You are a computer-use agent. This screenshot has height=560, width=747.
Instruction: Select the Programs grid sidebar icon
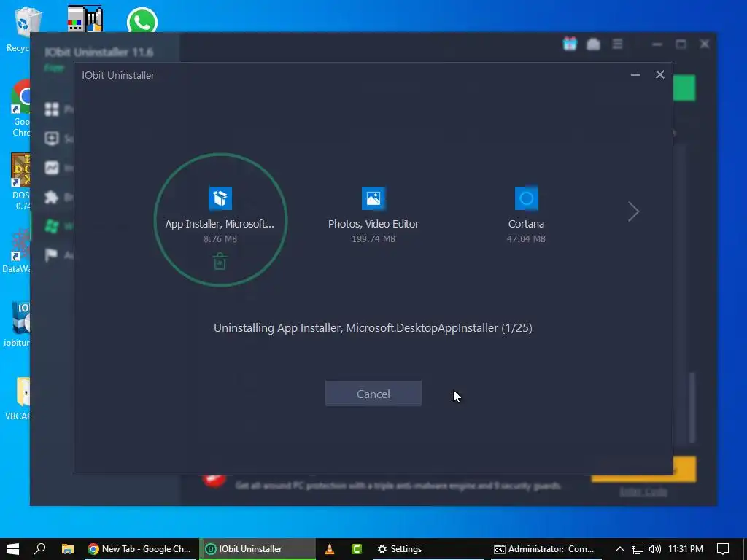[52, 109]
